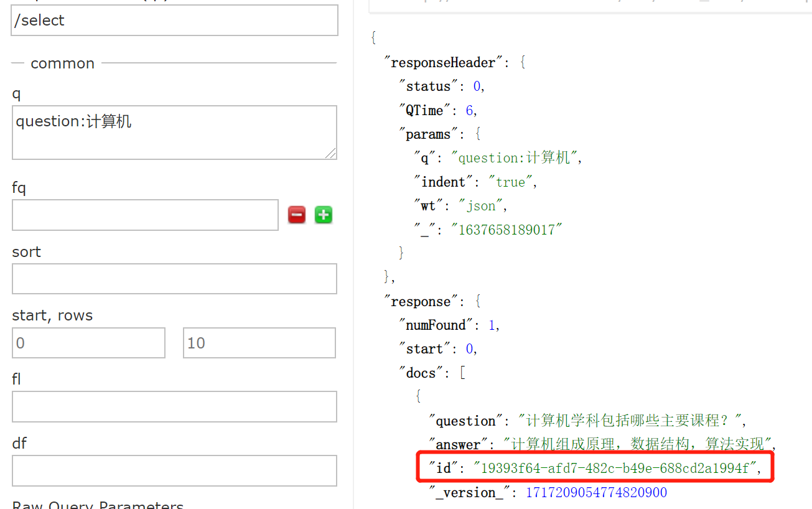Click the green plus icon beside fq
Viewport: 812px width, 509px height.
(x=324, y=215)
